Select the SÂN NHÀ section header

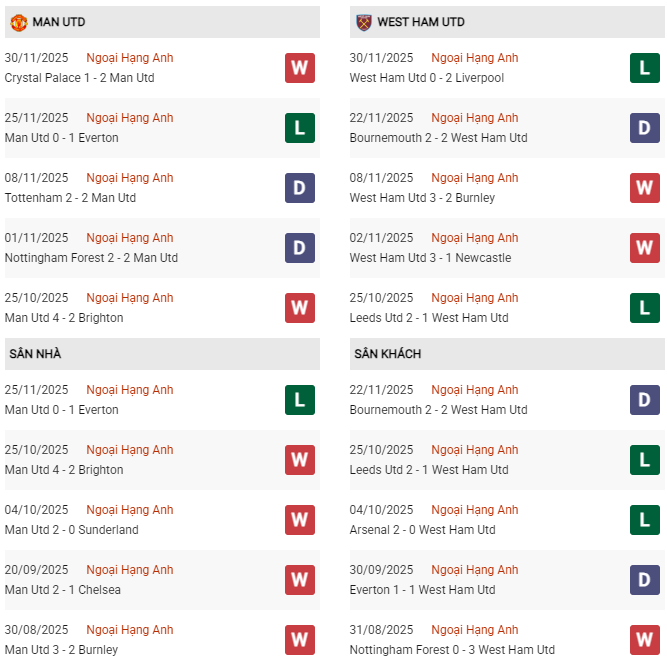coord(35,354)
